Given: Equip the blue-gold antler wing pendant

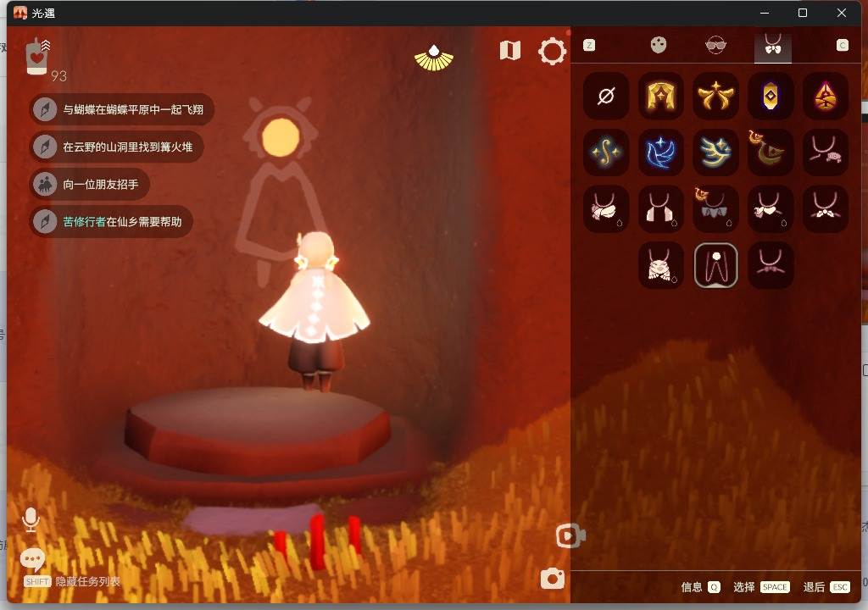Looking at the screenshot, I should coord(715,152).
